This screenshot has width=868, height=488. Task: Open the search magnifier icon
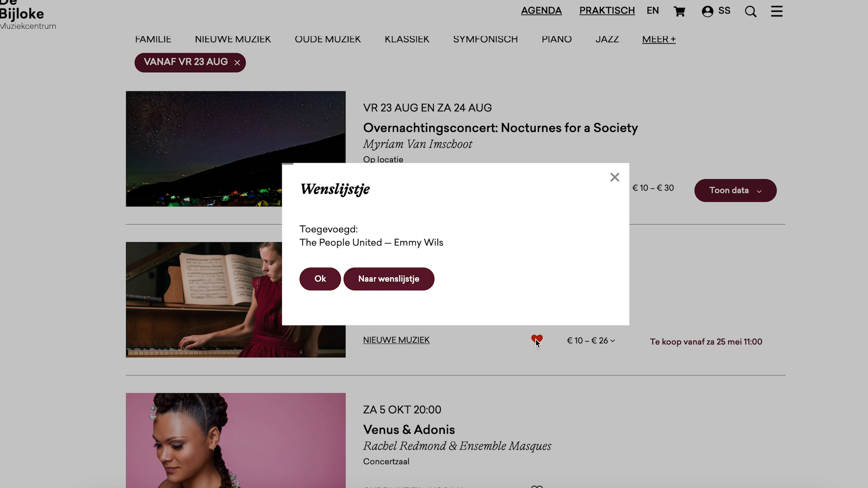[750, 11]
